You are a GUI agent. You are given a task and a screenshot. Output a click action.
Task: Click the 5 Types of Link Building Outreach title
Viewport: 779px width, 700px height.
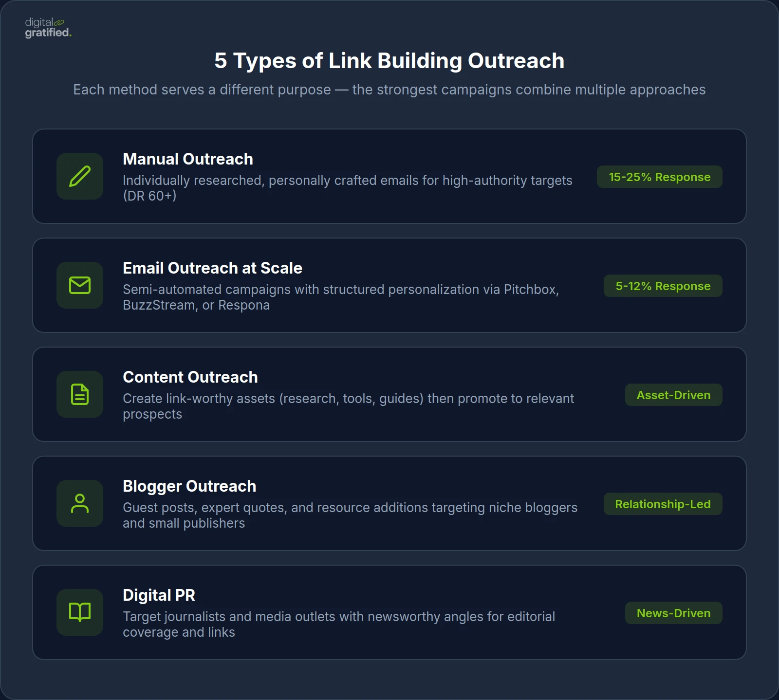pos(389,61)
